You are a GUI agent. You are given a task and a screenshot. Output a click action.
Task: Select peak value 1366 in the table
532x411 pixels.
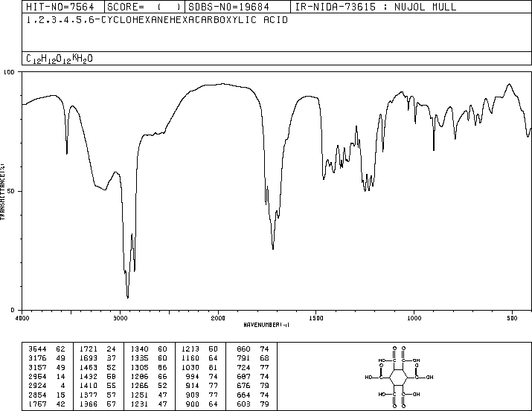[89, 404]
